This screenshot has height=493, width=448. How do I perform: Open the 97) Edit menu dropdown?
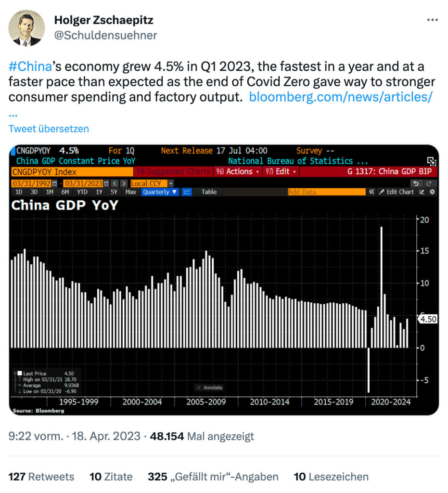(x=281, y=171)
